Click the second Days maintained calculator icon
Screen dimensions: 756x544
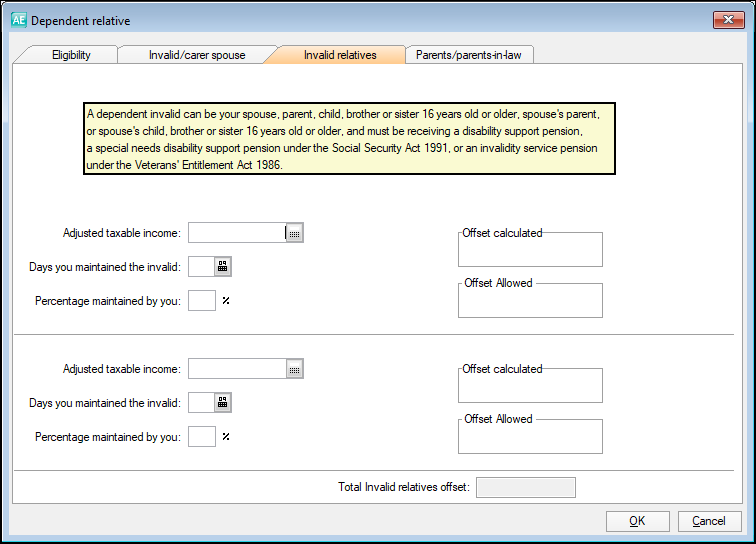click(223, 402)
